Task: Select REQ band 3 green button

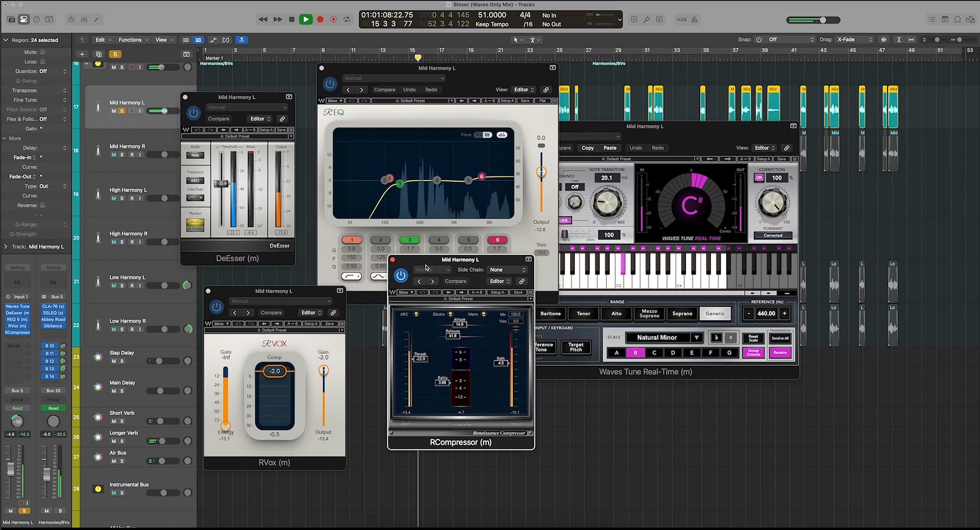Action: coord(409,240)
